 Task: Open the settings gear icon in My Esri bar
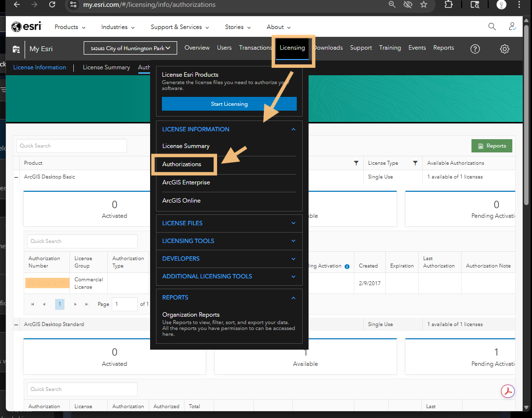tap(504, 49)
